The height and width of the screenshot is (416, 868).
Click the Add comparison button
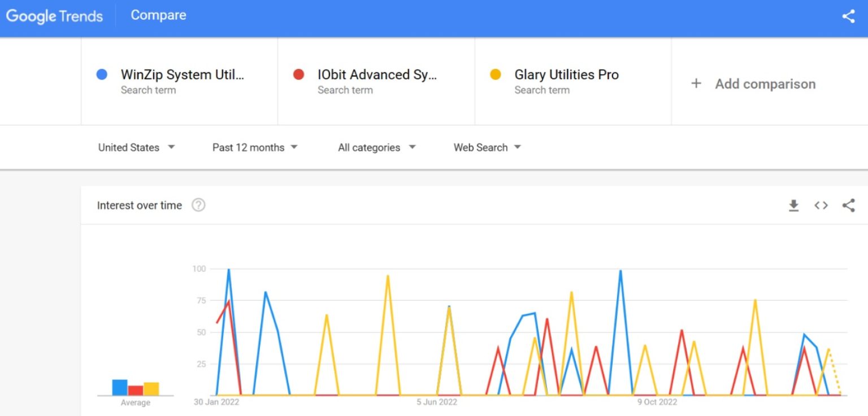765,84
